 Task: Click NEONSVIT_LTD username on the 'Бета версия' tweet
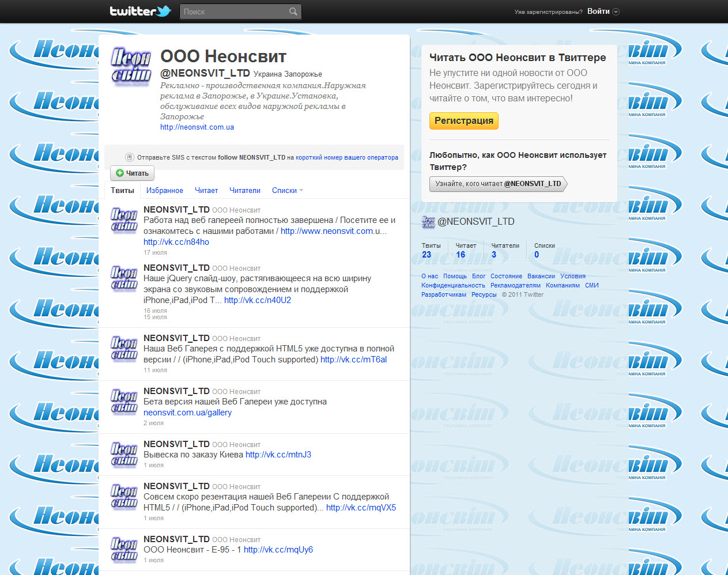click(x=176, y=391)
